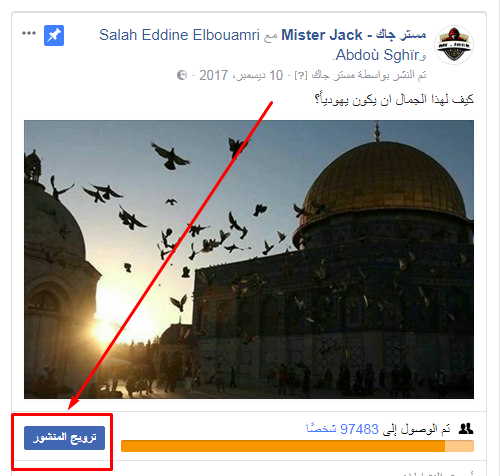This screenshot has width=500, height=476.
Task: Open the three-dots post options menu
Action: tap(29, 33)
